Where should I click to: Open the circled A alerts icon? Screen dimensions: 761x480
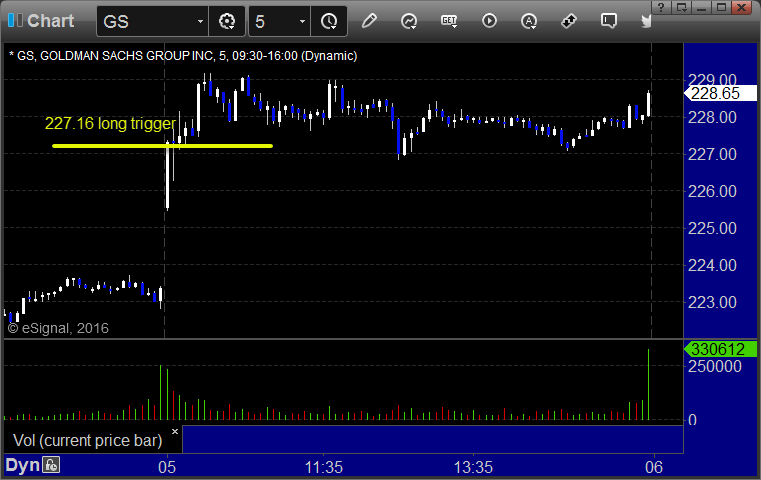point(529,21)
